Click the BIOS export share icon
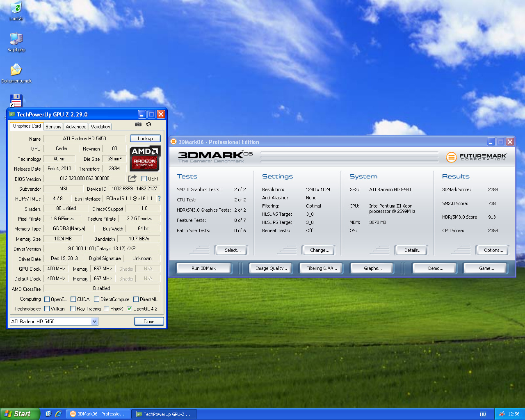Viewport: 525px width, 420px height. point(132,178)
